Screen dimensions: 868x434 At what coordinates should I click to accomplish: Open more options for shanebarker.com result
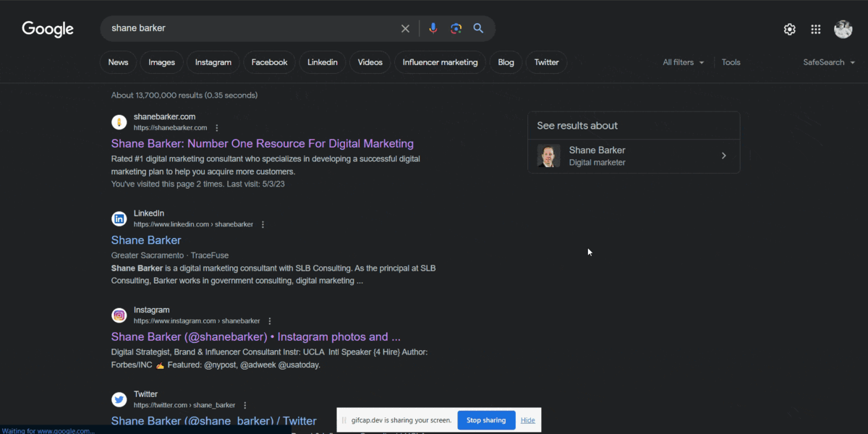click(x=216, y=128)
